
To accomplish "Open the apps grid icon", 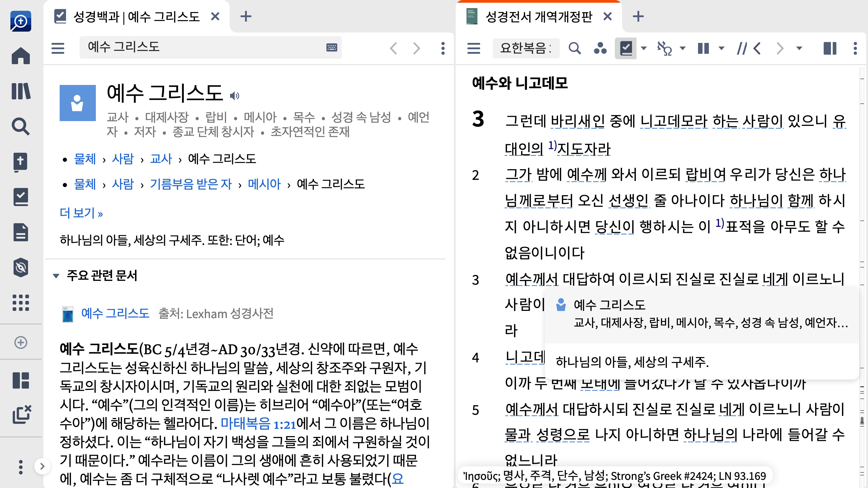I will 21,303.
